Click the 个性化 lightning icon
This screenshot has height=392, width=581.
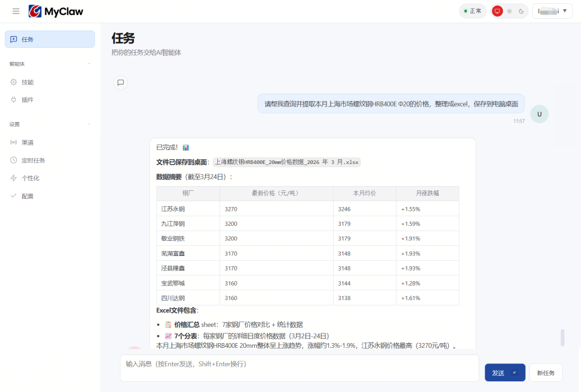[x=13, y=178]
